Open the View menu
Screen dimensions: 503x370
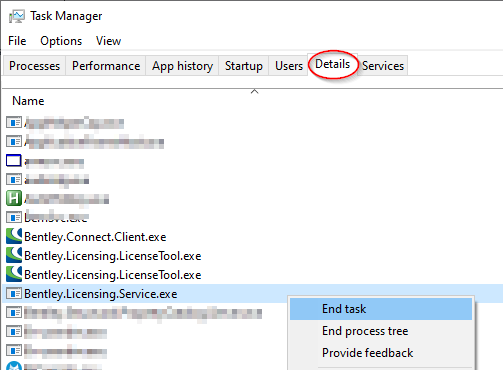pos(108,41)
